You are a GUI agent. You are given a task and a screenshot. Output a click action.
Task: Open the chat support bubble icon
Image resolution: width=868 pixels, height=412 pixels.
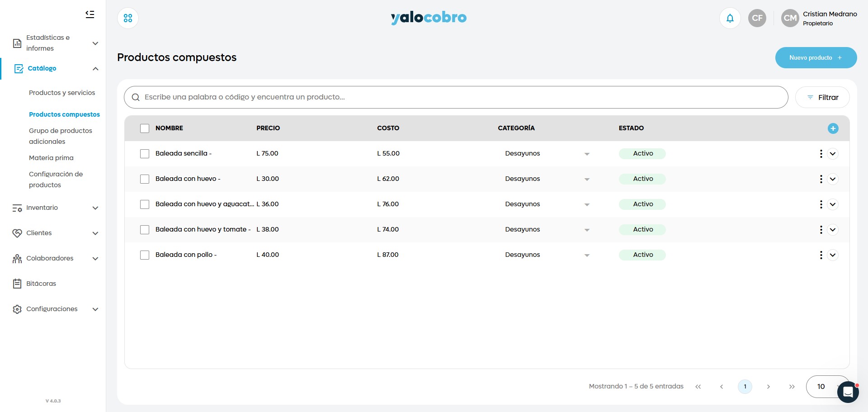click(848, 392)
